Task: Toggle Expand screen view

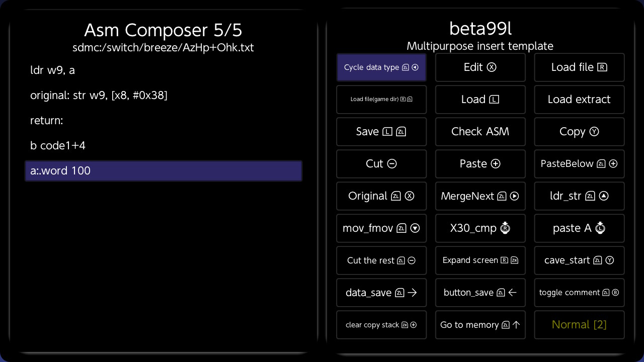Action: tap(480, 260)
